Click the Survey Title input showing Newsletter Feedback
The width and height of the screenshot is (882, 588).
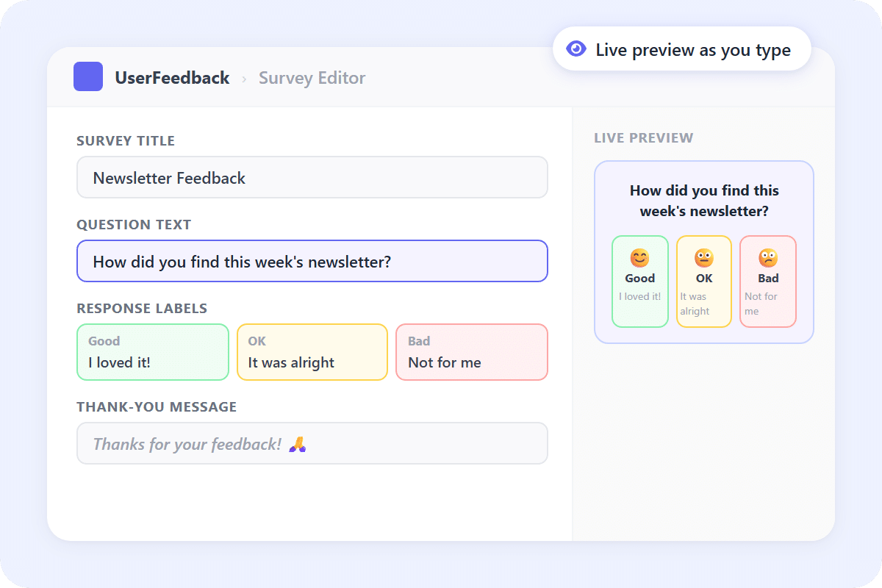[312, 177]
